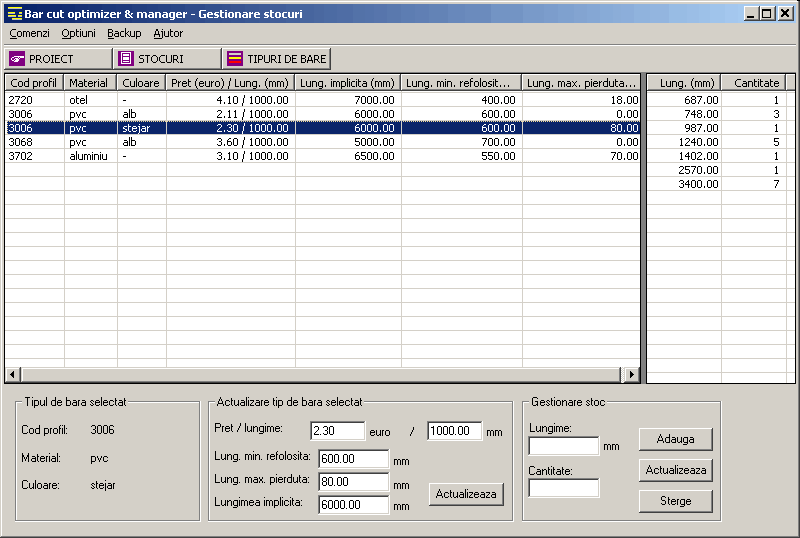
Task: Click the Lung. implicita (mm) column header
Action: coord(348,83)
